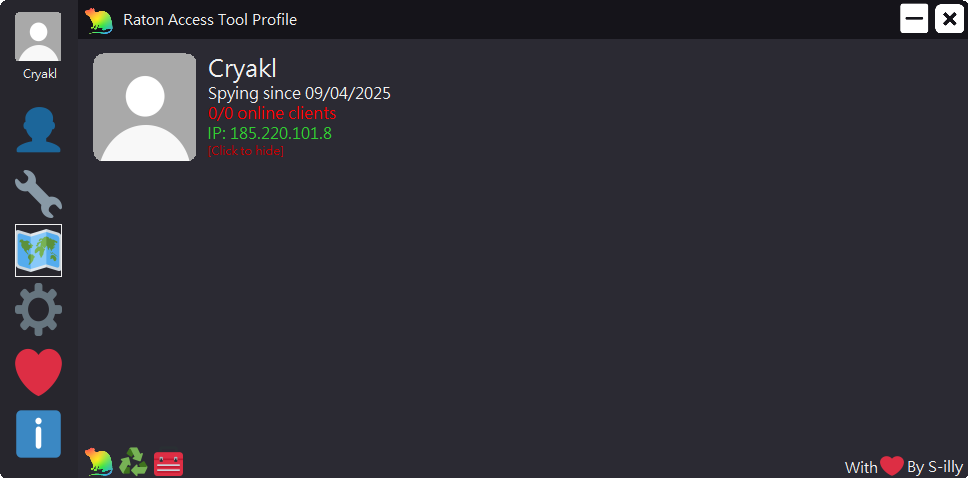The height and width of the screenshot is (478, 968).
Task: Open the red toolbox icon
Action: coord(168,463)
